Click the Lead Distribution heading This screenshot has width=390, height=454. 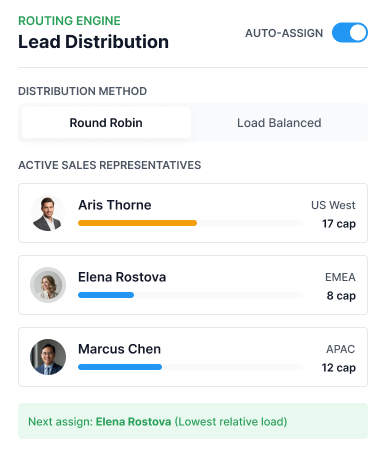click(x=93, y=42)
